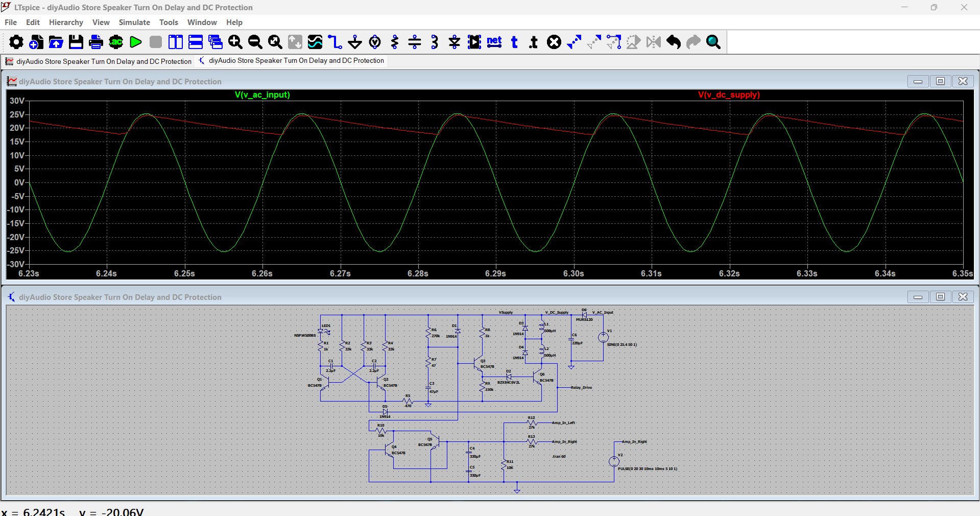
Task: Select the Delete tool (X icon)
Action: [x=554, y=42]
